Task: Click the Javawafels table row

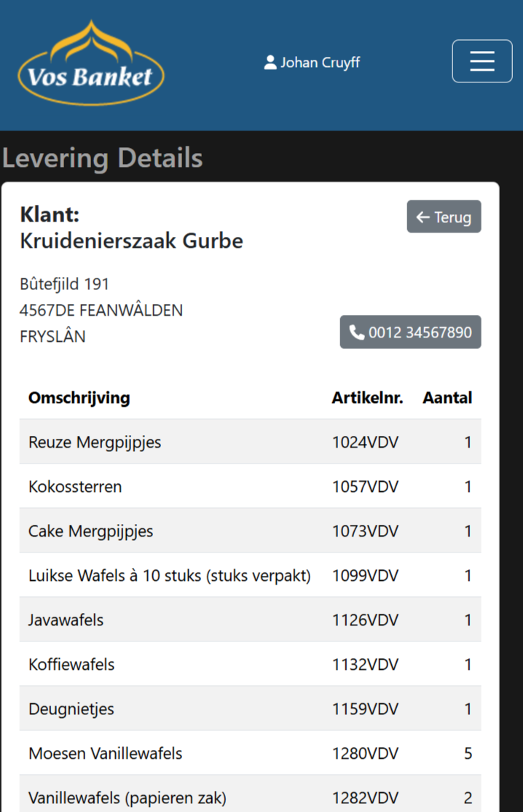Action: click(250, 620)
